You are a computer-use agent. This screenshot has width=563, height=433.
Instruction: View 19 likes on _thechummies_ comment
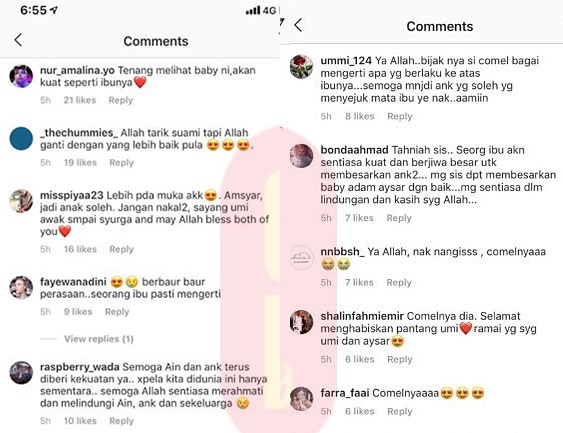tap(80, 163)
